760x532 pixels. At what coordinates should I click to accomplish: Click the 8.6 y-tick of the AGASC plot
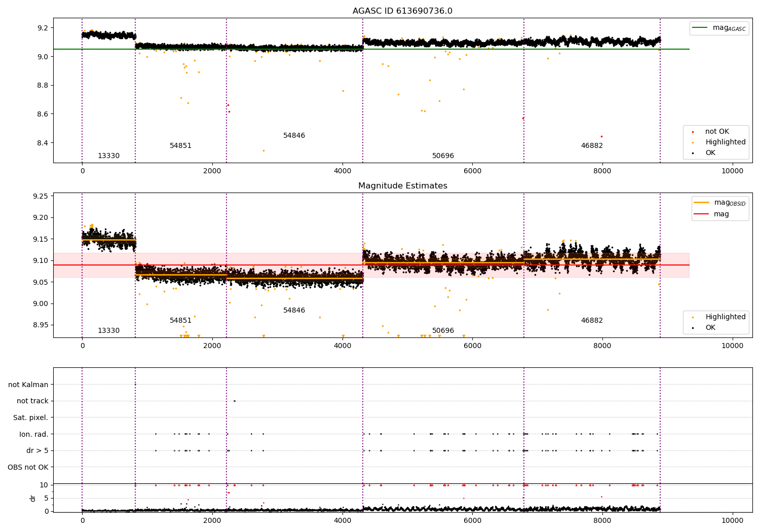44,115
